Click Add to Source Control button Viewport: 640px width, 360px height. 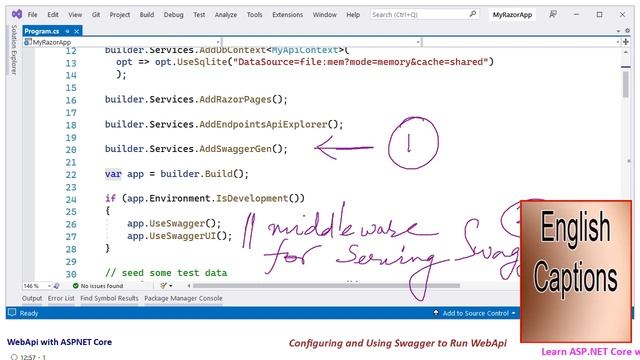pyautogui.click(x=476, y=313)
